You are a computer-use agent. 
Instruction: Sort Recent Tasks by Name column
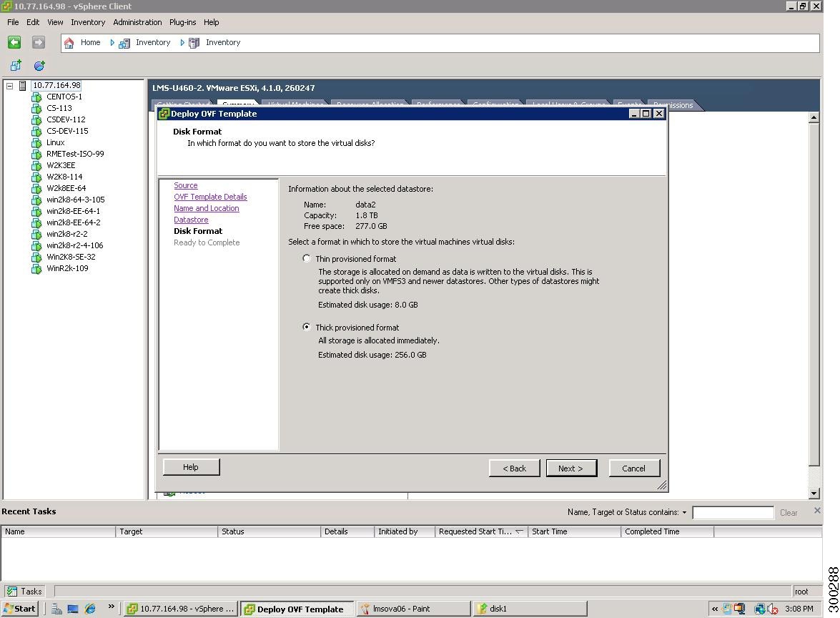click(x=59, y=531)
